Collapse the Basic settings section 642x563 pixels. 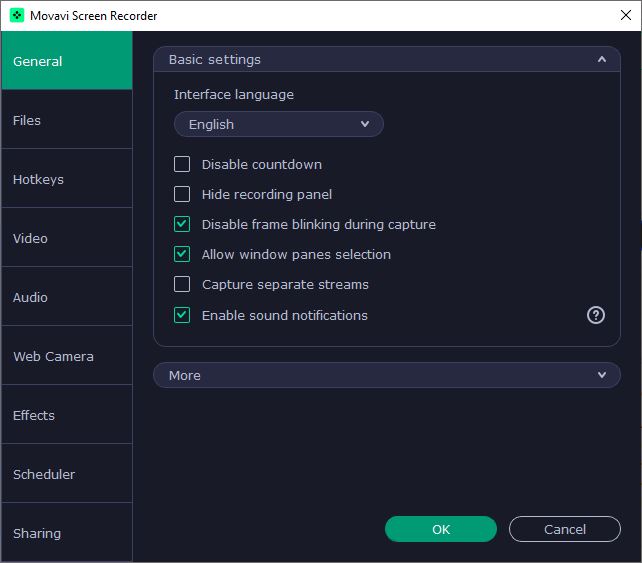[x=387, y=59]
